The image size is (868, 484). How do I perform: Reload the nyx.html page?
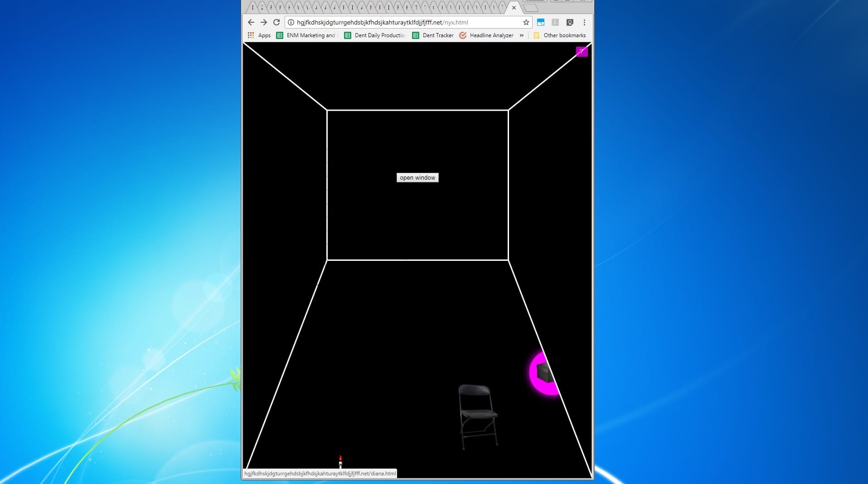tap(276, 22)
